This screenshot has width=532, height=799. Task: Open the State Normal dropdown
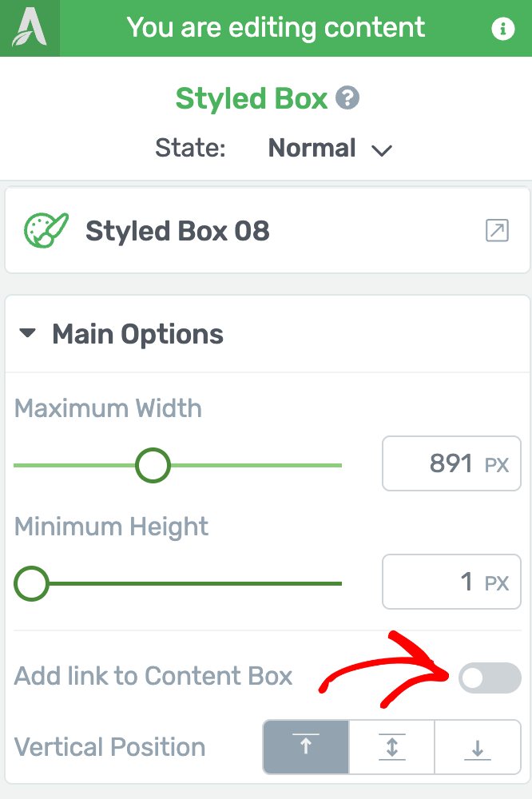[x=330, y=149]
